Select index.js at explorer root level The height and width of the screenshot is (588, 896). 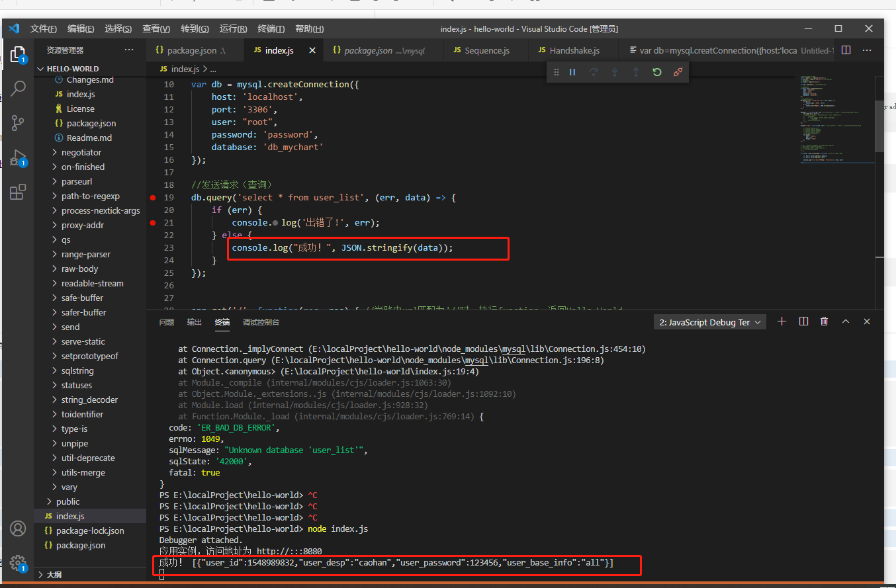click(90, 516)
